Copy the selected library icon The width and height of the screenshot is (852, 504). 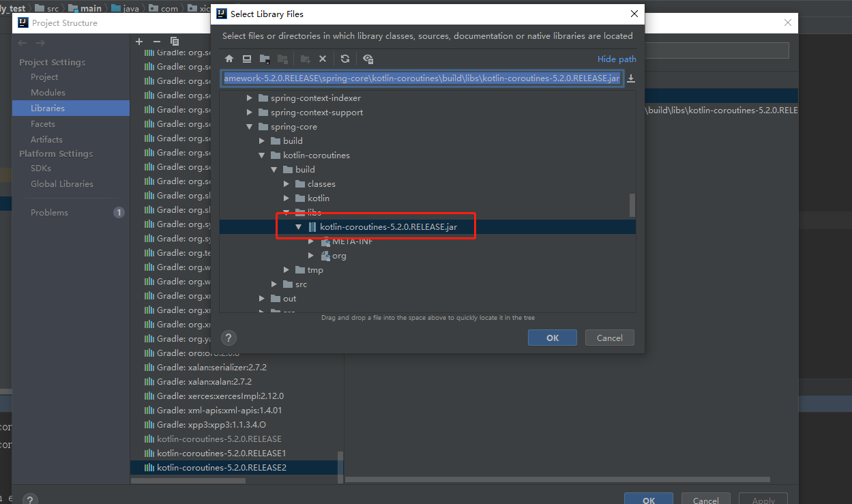click(x=175, y=42)
